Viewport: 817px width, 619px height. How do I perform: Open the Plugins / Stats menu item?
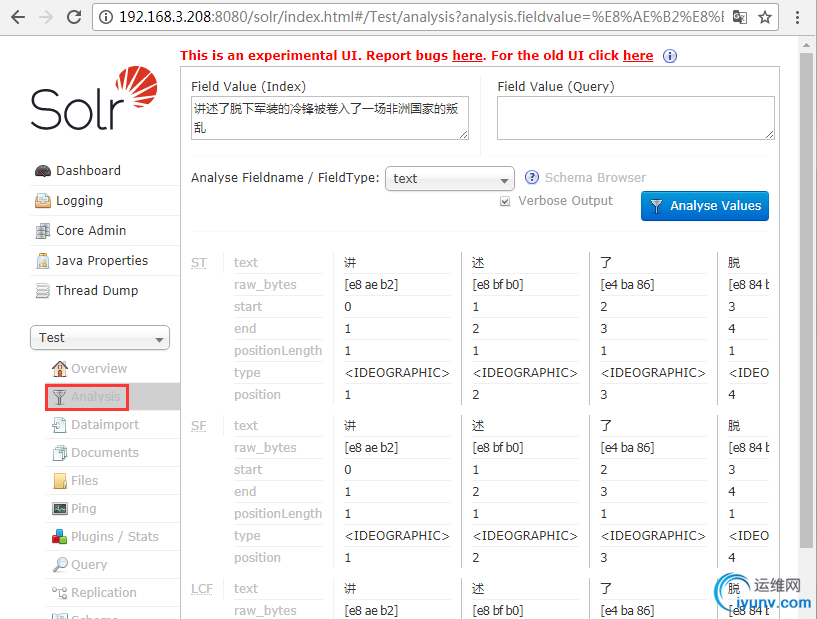click(x=113, y=537)
